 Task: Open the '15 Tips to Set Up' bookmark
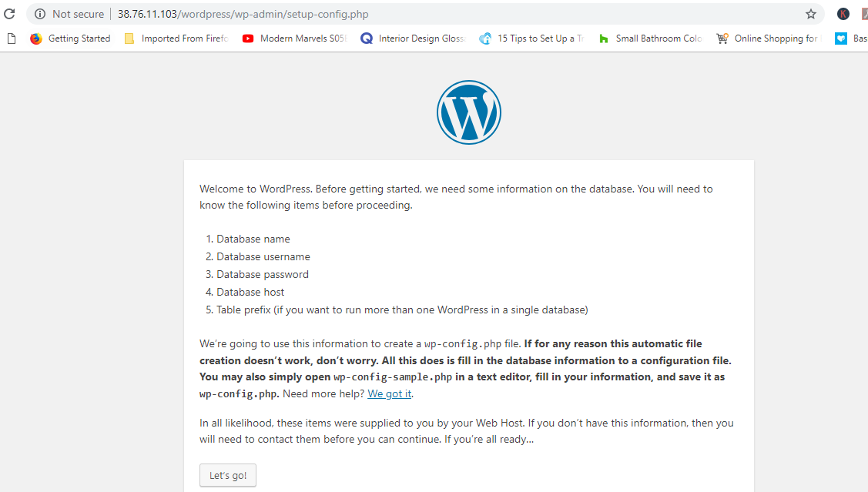pyautogui.click(x=532, y=38)
